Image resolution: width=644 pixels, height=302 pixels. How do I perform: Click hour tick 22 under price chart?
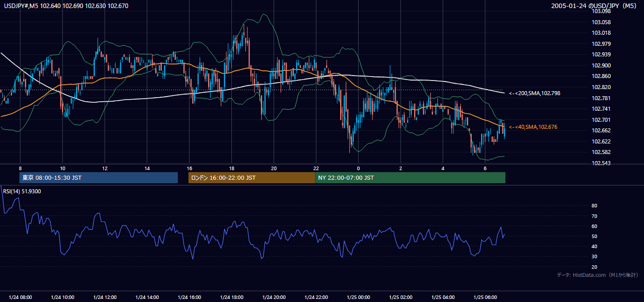coord(316,168)
